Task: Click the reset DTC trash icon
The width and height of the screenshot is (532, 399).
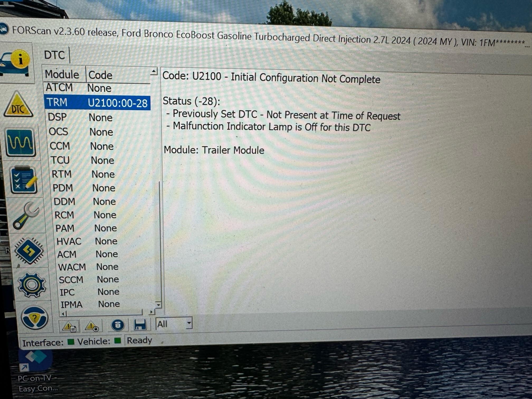Action: point(118,325)
